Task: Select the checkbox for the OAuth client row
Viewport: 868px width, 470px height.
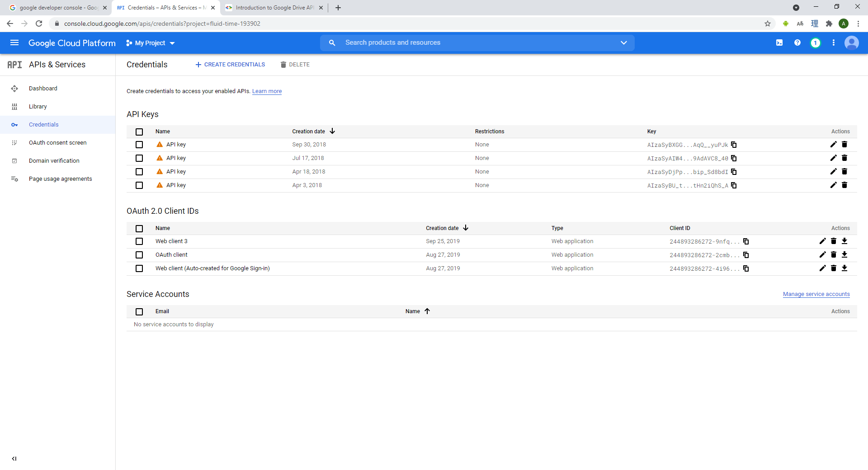Action: click(x=139, y=255)
